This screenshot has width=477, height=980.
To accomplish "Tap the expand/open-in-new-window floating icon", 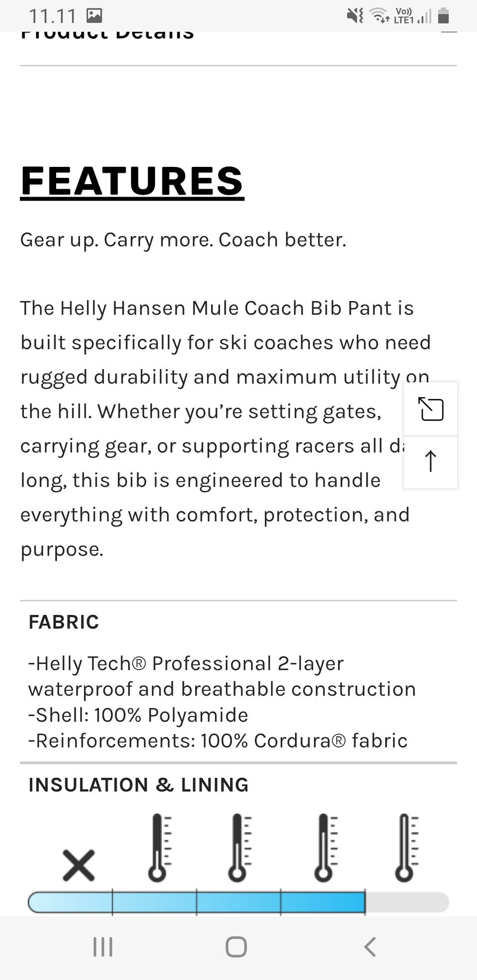I will [x=431, y=409].
